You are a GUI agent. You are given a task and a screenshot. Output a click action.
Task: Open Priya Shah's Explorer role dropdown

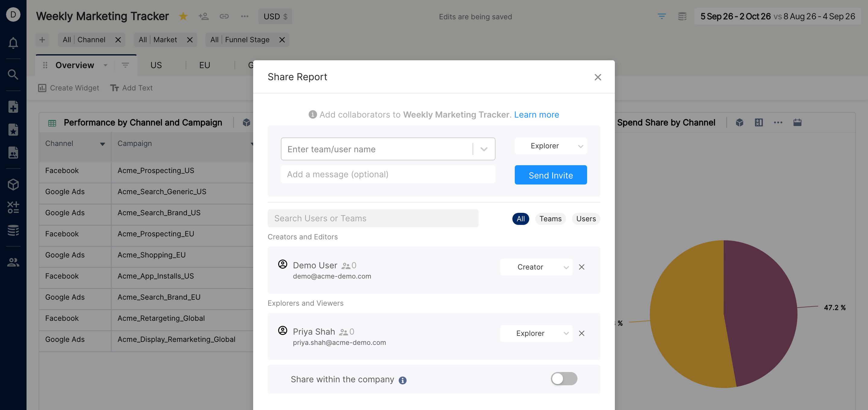(536, 333)
